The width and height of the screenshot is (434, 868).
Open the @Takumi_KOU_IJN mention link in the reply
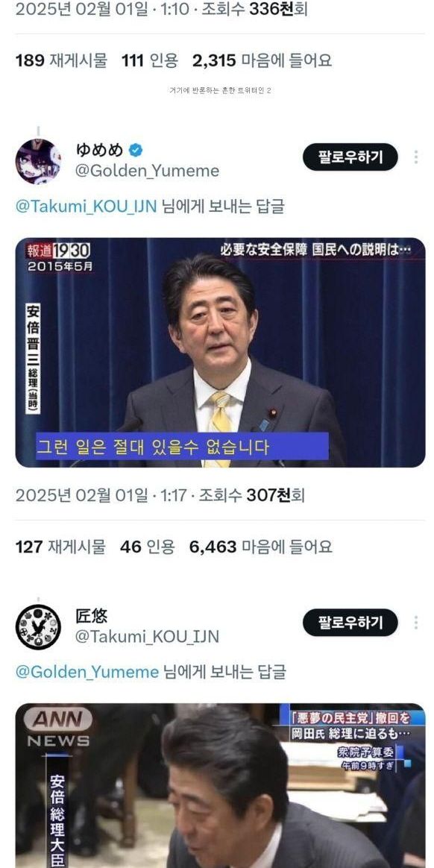pyautogui.click(x=86, y=207)
